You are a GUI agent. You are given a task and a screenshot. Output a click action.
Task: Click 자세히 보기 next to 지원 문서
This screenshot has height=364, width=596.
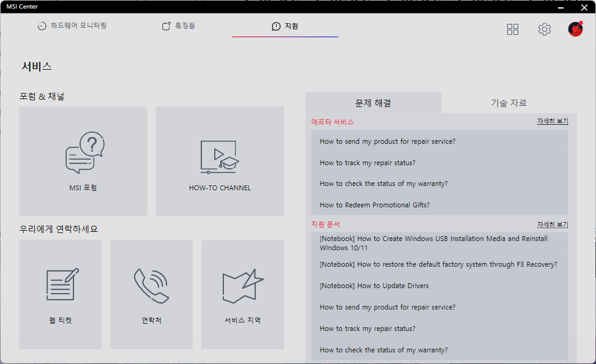click(553, 225)
